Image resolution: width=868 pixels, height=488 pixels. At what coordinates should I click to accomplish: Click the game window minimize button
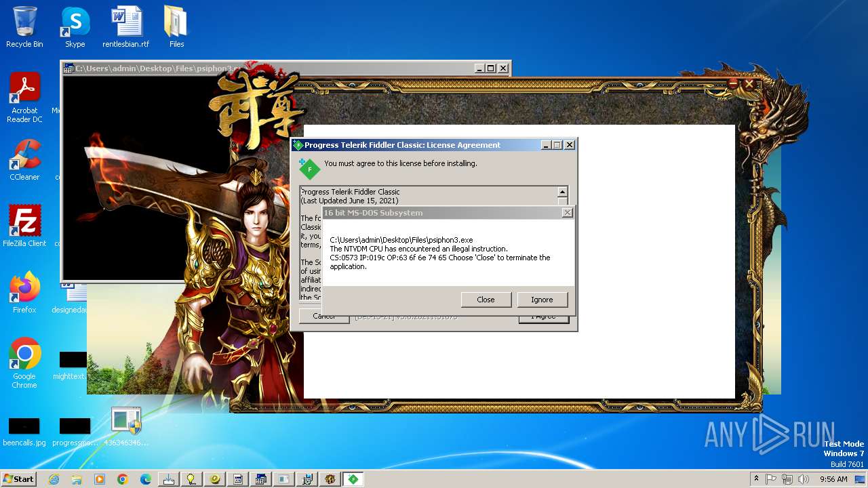pos(733,83)
